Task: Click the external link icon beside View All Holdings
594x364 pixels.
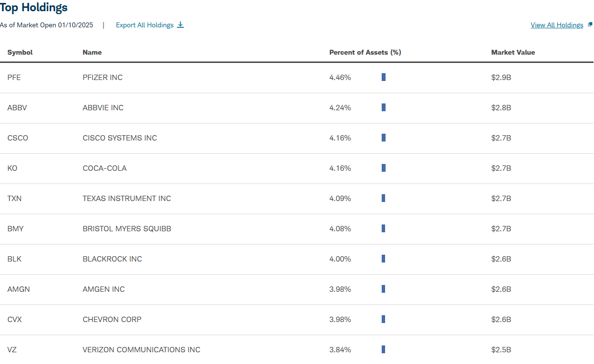Action: pos(590,24)
